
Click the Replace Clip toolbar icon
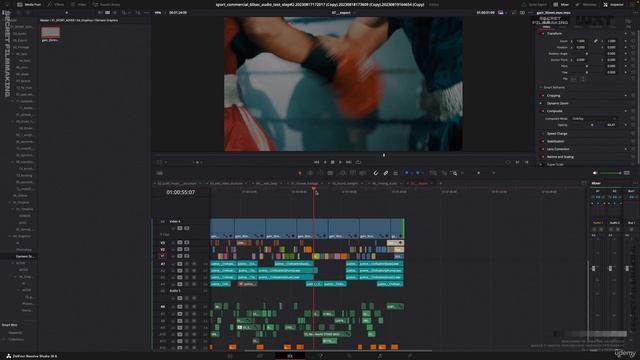click(362, 173)
